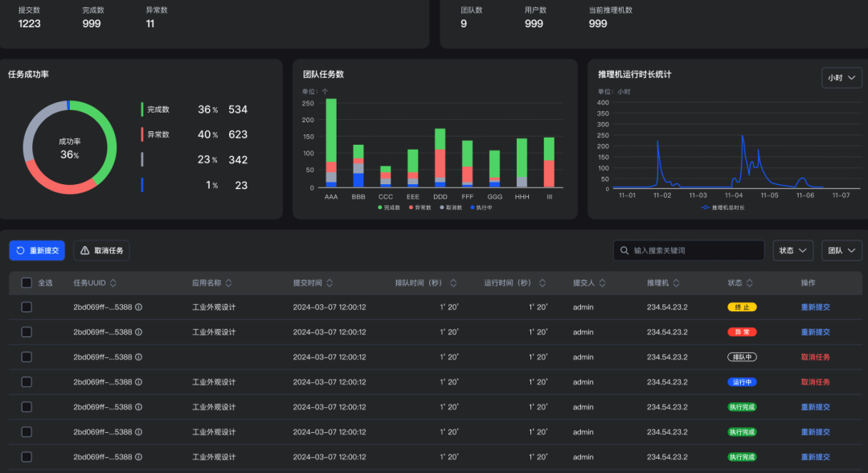
Task: Sort table by 应用名称 column icon
Action: point(229,283)
